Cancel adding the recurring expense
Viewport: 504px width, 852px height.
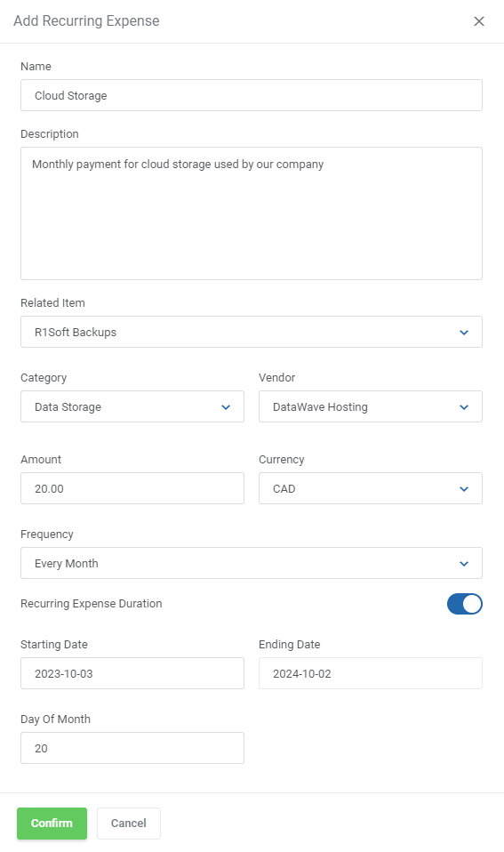point(129,824)
